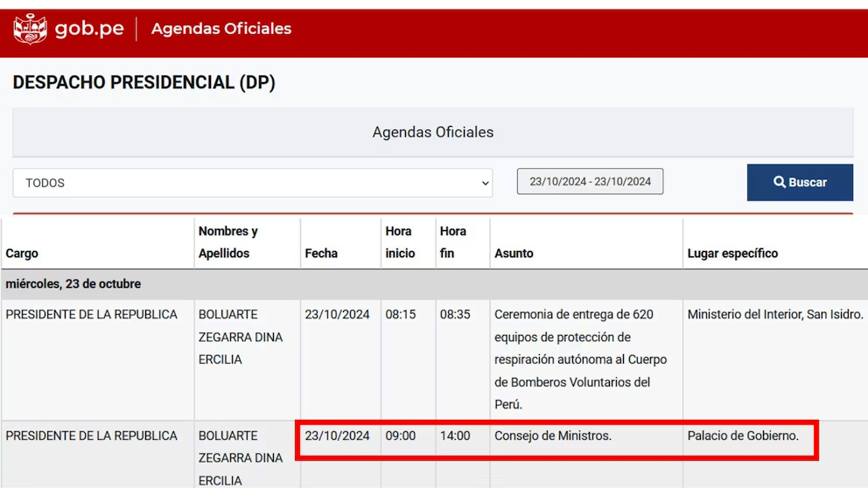Click start time 08:15
Image resolution: width=868 pixels, height=488 pixels.
400,314
